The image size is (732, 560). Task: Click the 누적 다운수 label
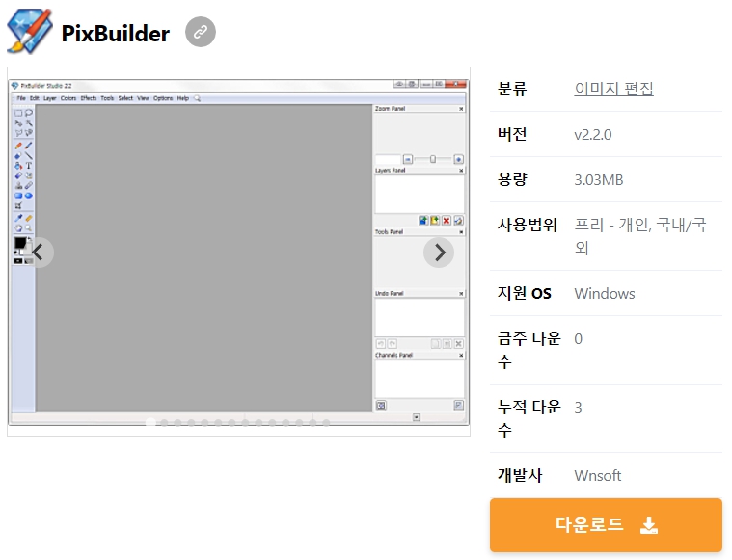[529, 418]
